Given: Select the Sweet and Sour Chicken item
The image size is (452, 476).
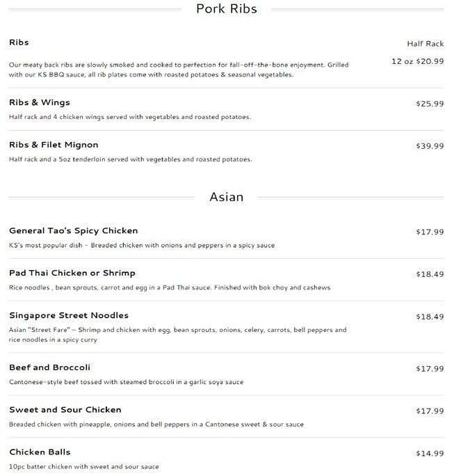Looking at the screenshot, I should [x=65, y=410].
